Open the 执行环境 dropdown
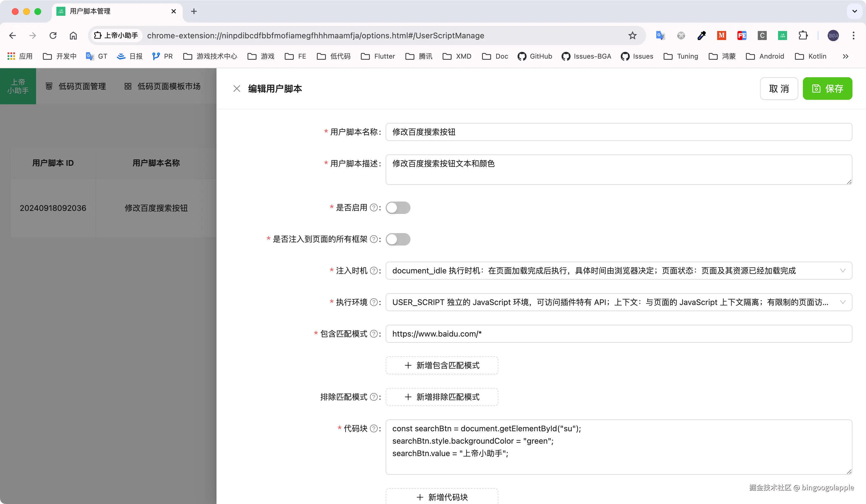Viewport: 866px width, 504px height. (843, 302)
